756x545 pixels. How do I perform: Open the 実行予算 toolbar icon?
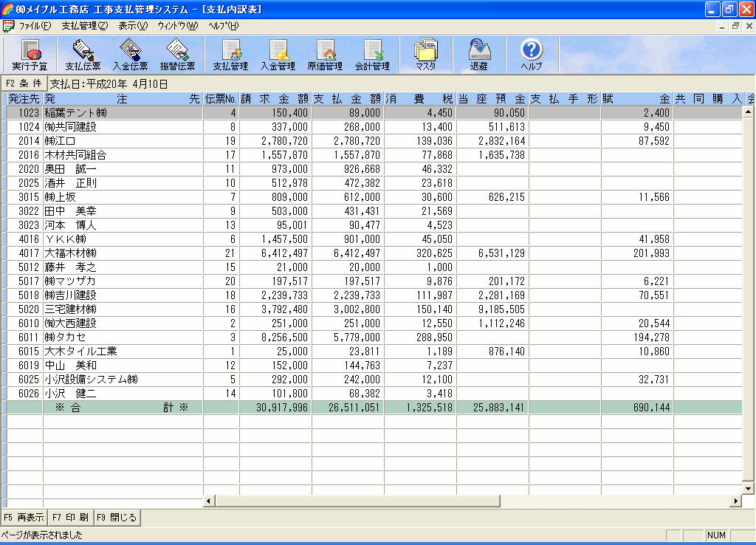click(30, 55)
